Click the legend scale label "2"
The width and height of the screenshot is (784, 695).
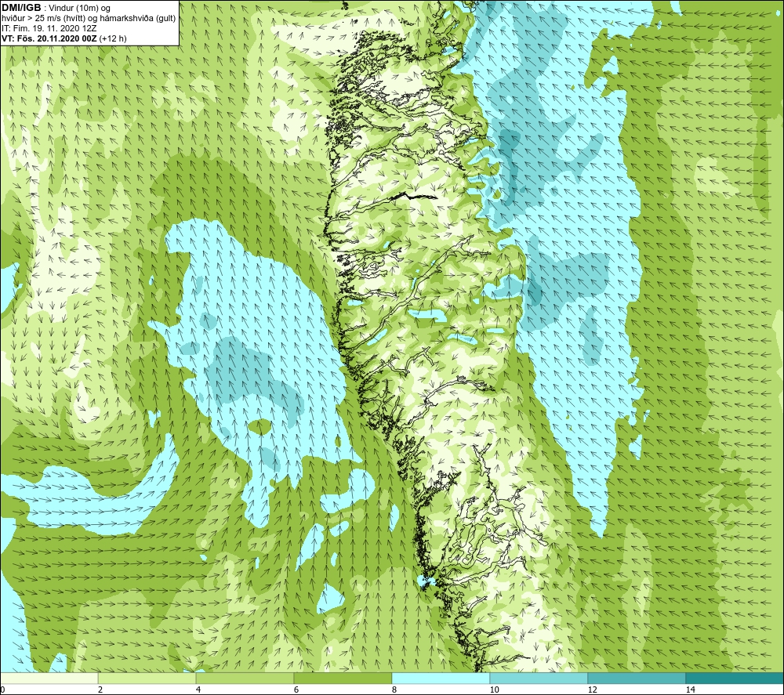tap(100, 690)
